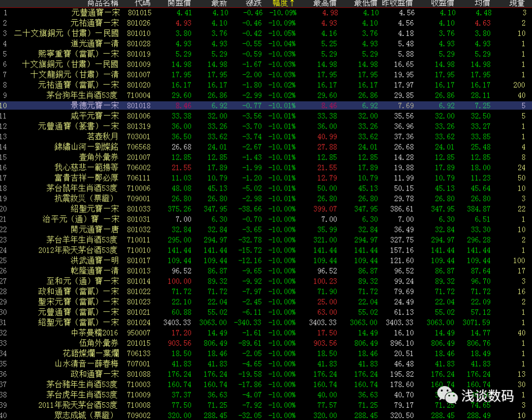Image resolution: width=532 pixels, height=420 pixels.
Task: Select 咸平元寶—宋 row
Action: (266, 116)
